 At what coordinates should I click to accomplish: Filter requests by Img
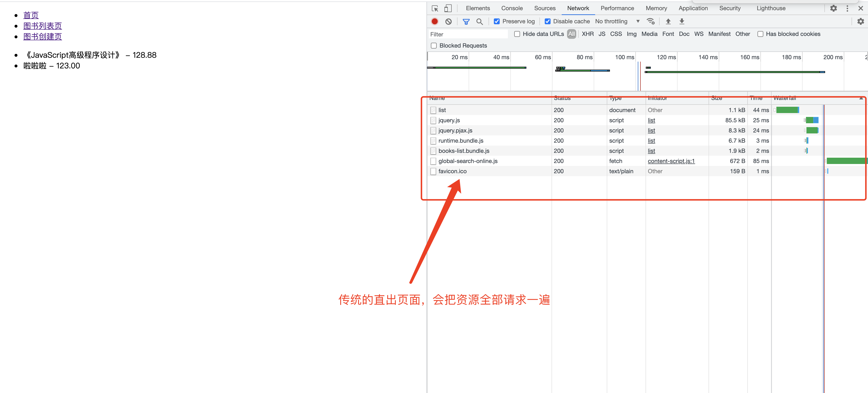631,34
